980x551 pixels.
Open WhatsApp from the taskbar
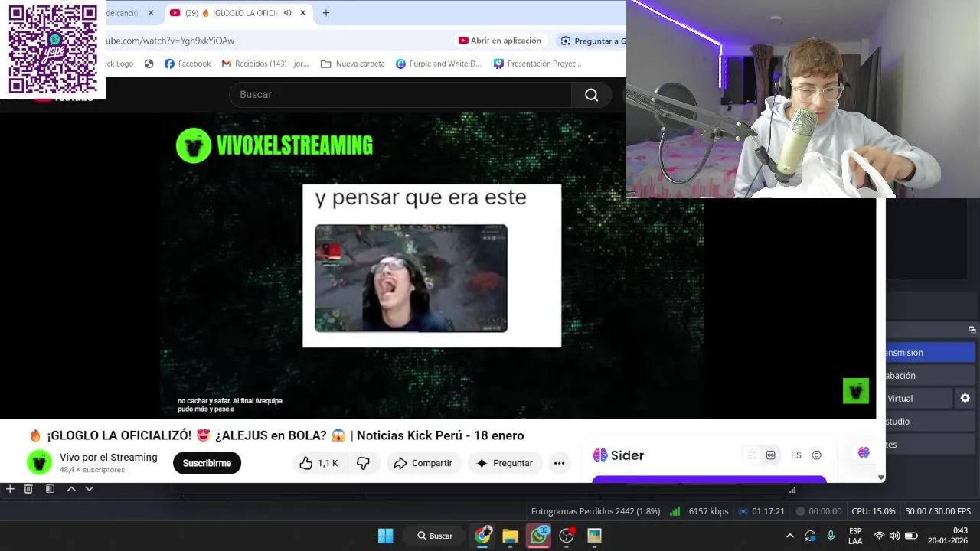point(539,536)
